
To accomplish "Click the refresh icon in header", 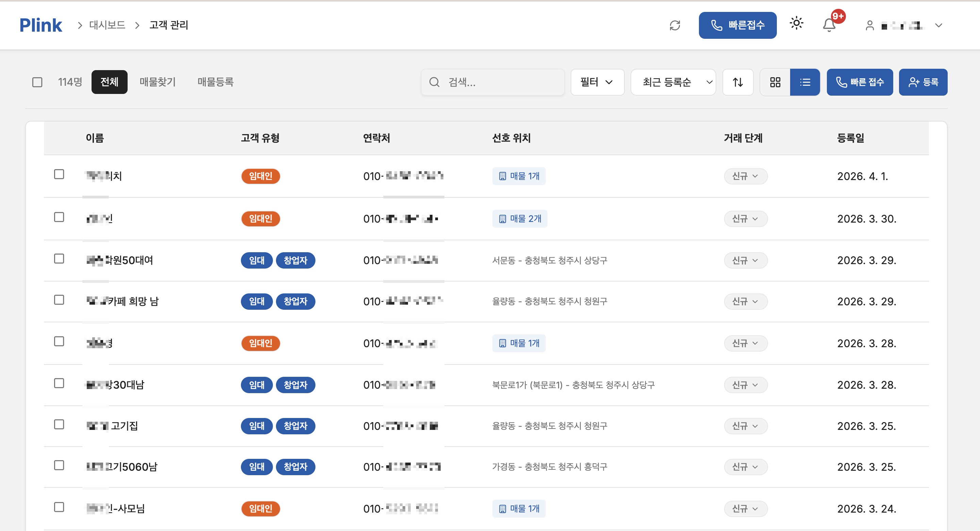I will pos(674,26).
